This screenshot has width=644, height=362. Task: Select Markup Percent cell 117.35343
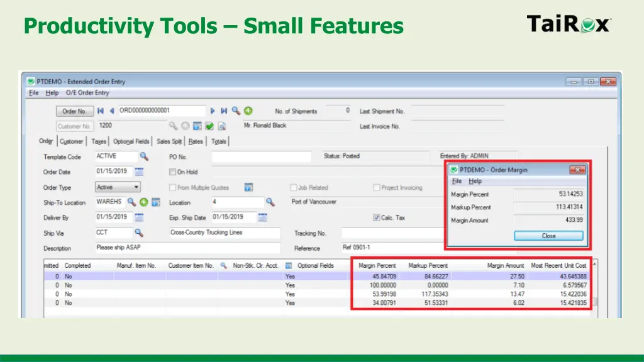point(435,294)
